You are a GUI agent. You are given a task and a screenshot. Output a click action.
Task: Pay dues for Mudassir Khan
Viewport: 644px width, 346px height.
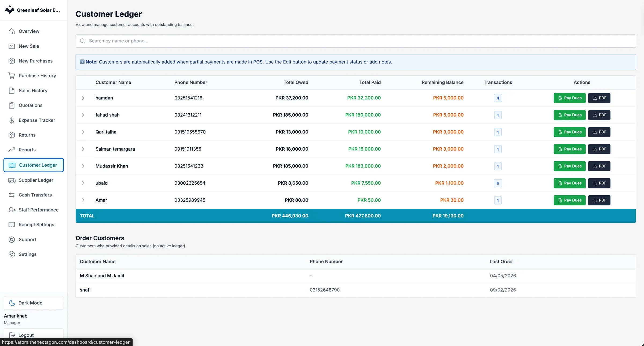pyautogui.click(x=569, y=166)
